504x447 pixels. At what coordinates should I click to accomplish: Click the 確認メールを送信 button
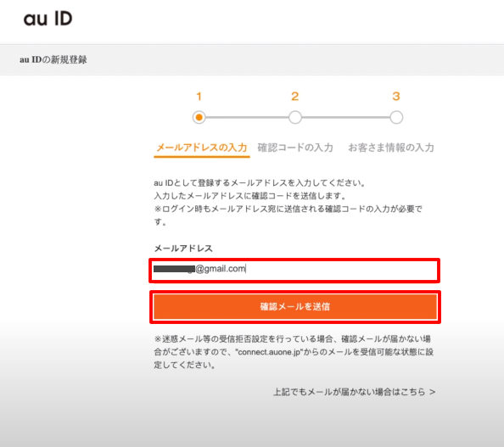click(x=295, y=306)
